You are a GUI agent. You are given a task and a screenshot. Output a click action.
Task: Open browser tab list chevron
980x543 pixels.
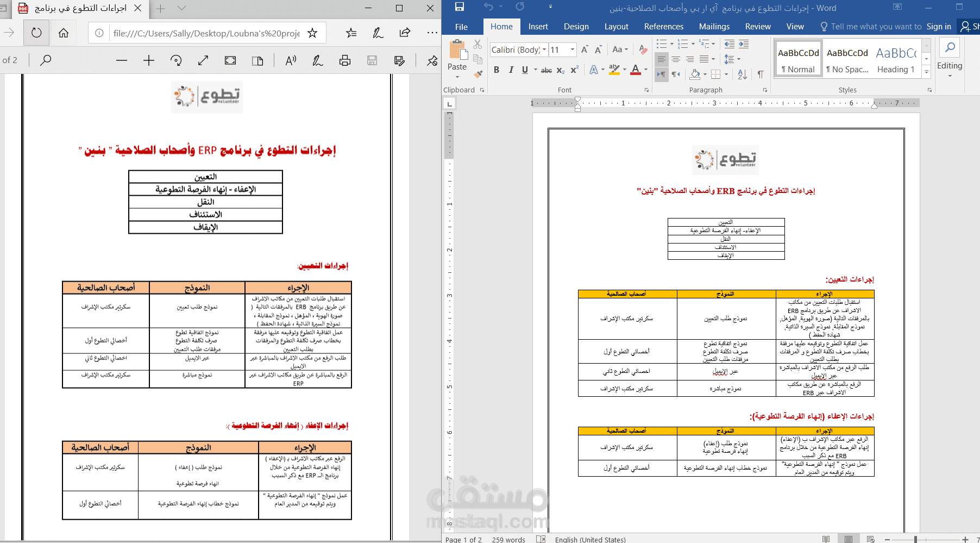[182, 8]
